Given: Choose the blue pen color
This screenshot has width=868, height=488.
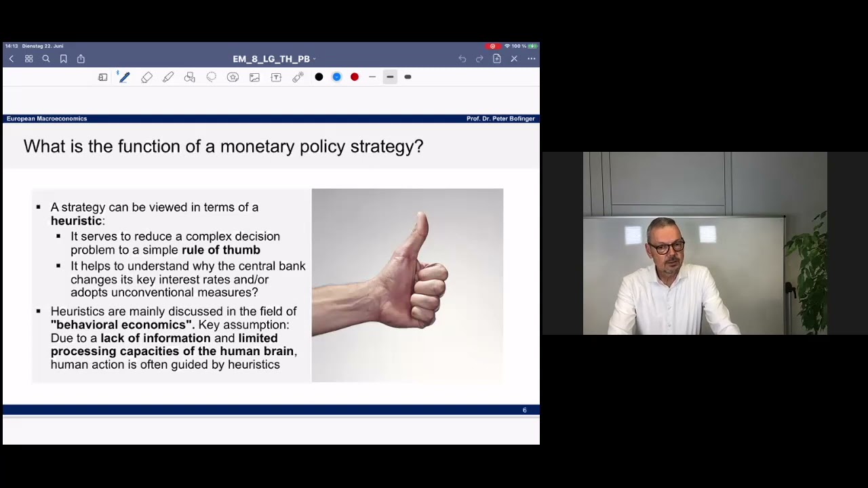Looking at the screenshot, I should [336, 77].
